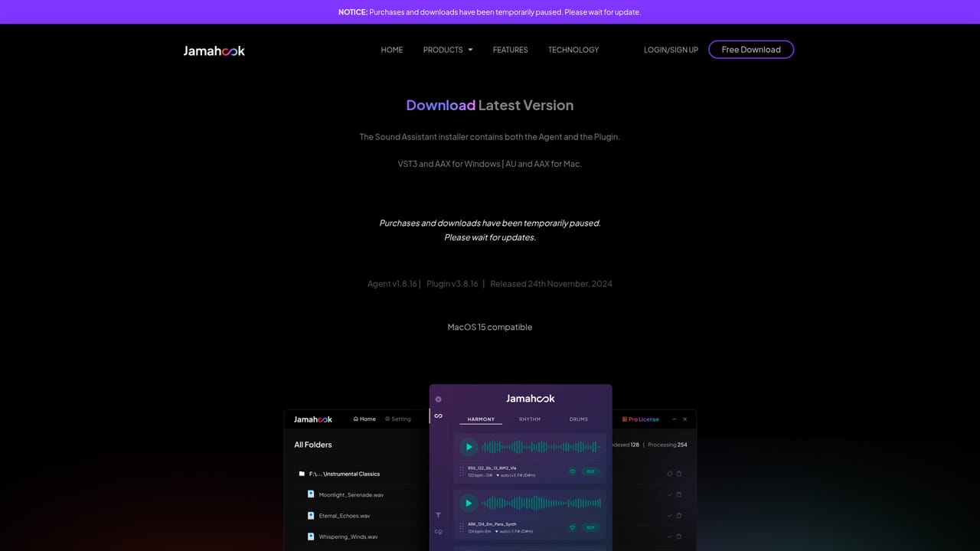Image resolution: width=980 pixels, height=551 pixels.
Task: Favorite the ARK_124_Em_Pans_Synth sample with the heart icon
Action: point(572,527)
